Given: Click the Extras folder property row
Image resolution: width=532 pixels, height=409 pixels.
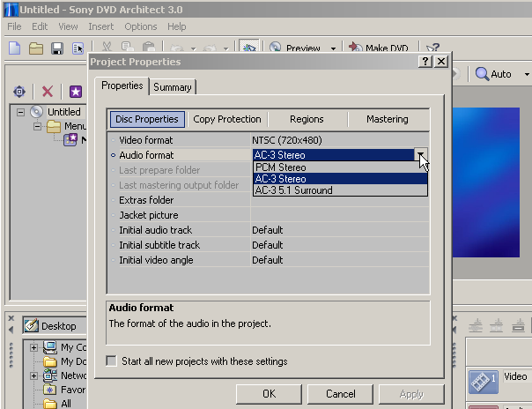Looking at the screenshot, I should point(269,200).
